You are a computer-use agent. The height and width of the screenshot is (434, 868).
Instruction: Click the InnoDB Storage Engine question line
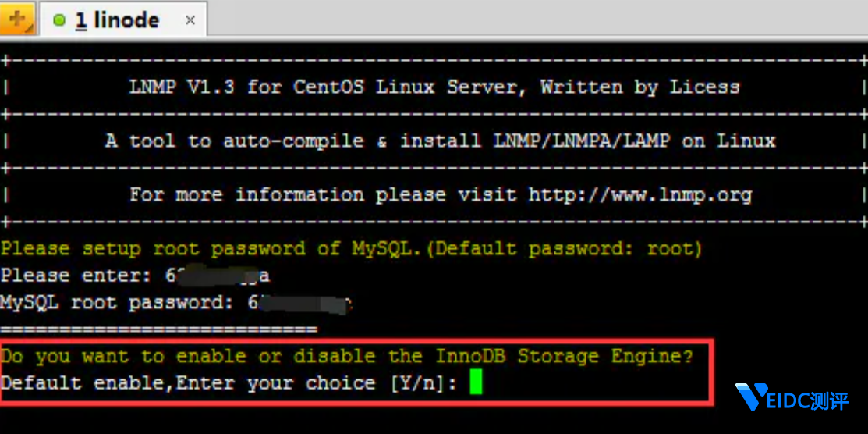[347, 356]
